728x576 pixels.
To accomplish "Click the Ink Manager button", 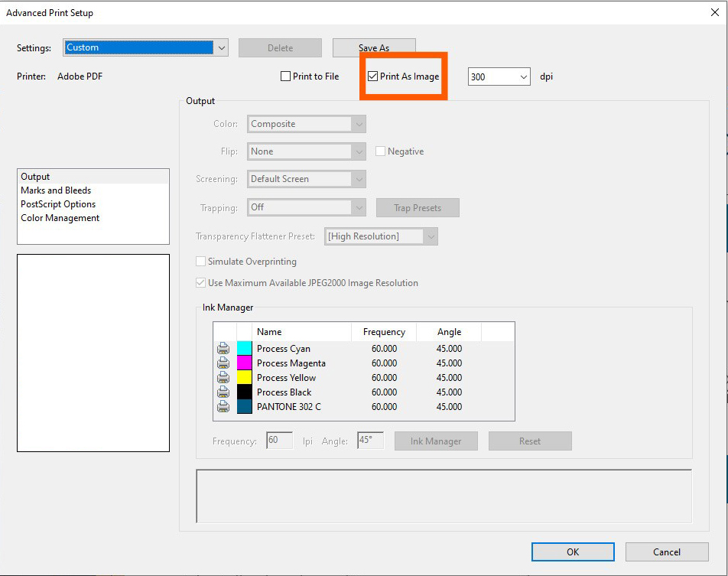I will (436, 441).
